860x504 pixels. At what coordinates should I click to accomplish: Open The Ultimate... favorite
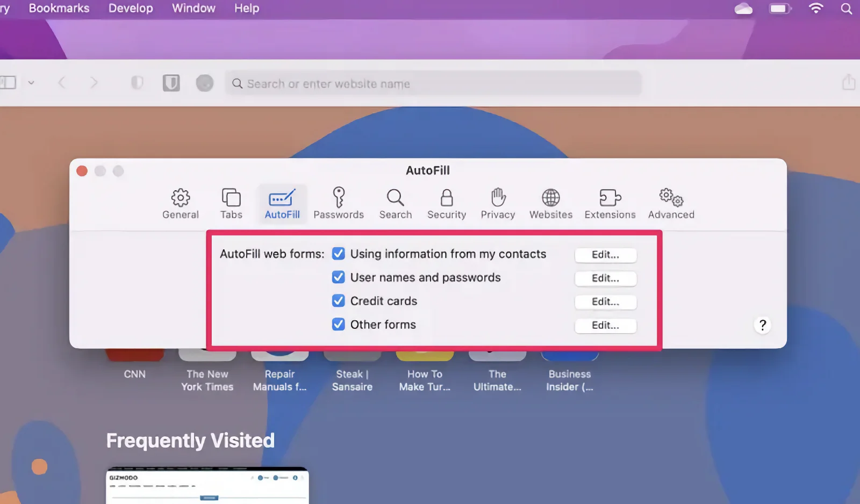click(x=497, y=371)
